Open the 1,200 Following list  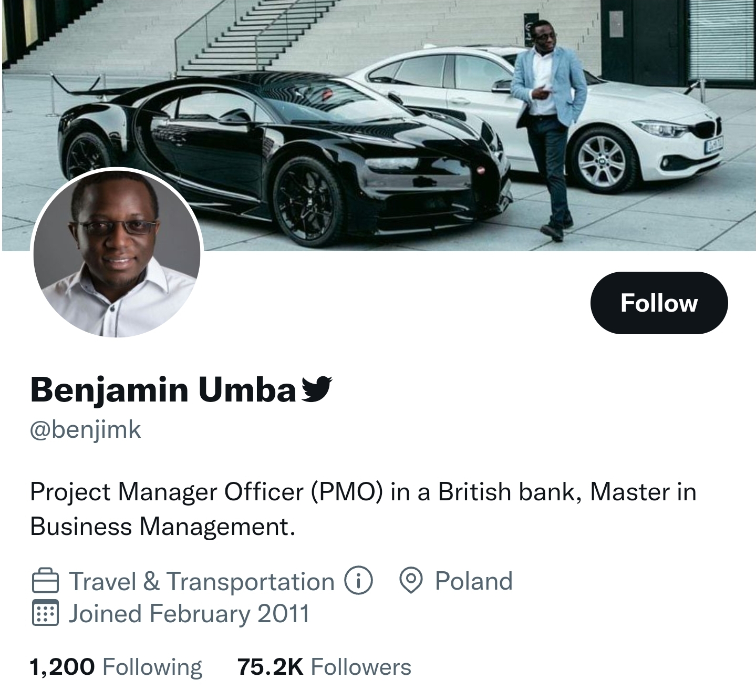click(x=116, y=667)
